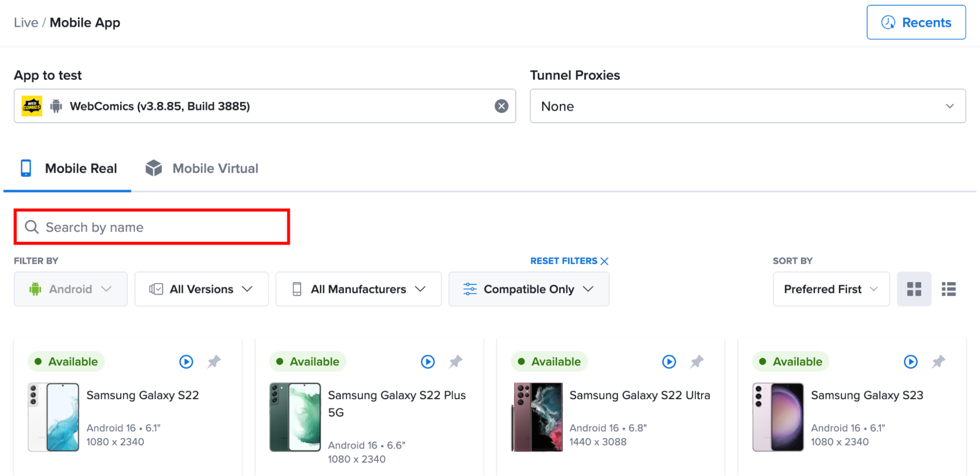Reset all device filters
This screenshot has height=476, width=980.
(x=569, y=261)
